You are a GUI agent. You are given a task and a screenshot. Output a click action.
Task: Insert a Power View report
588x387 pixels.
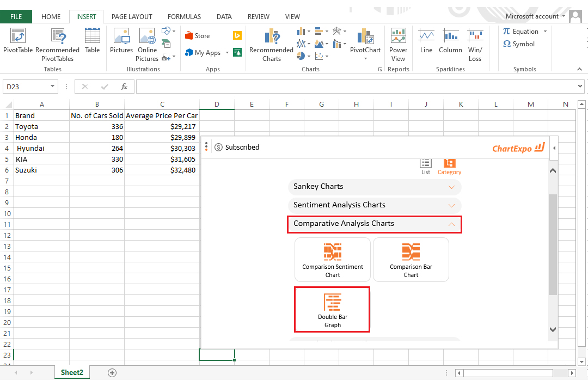(x=398, y=45)
